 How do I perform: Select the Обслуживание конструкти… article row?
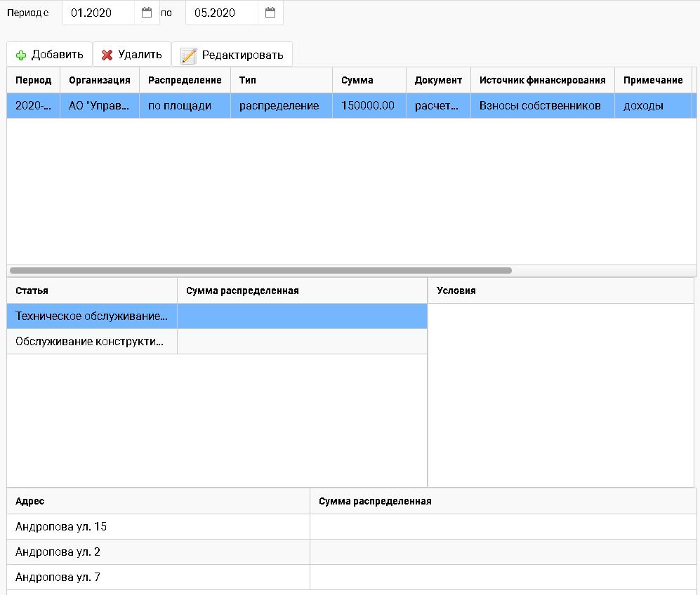pyautogui.click(x=91, y=342)
